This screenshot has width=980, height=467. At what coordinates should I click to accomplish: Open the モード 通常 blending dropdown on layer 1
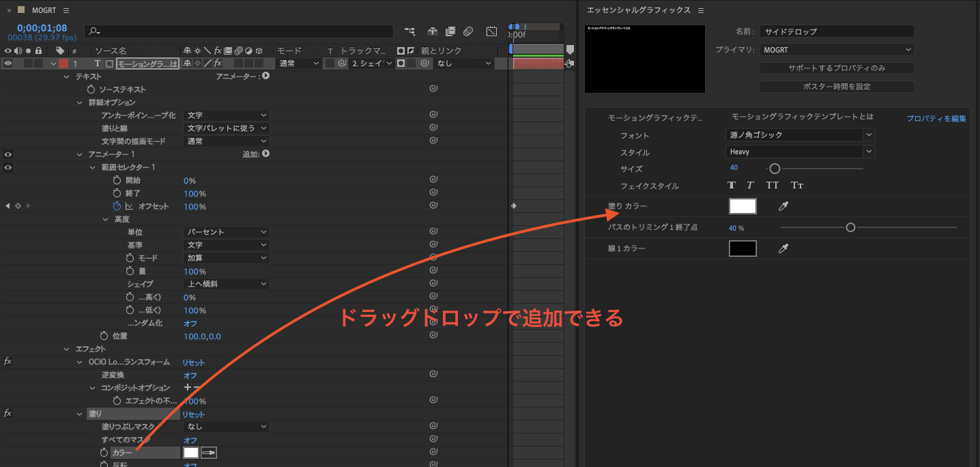(x=298, y=63)
